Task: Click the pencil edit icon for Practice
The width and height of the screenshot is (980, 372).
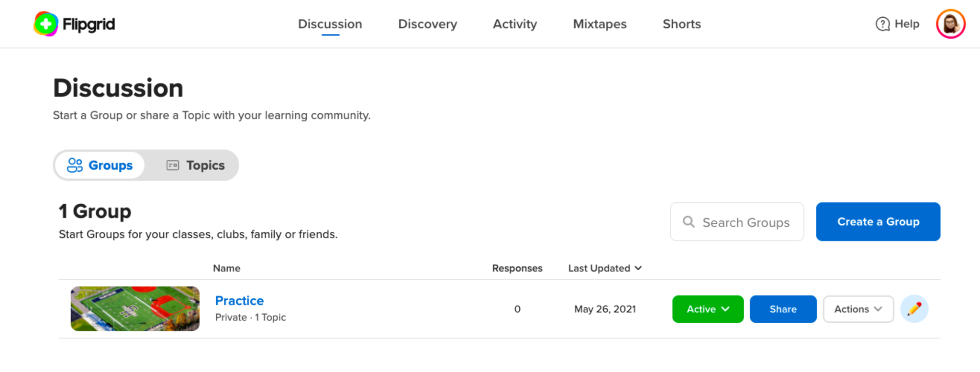Action: coord(914,309)
